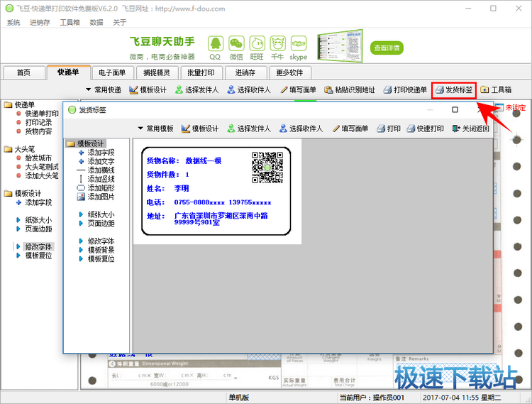This screenshot has width=532, height=404.
Task: Open the chat assistant preview thumbnail
Action: (x=340, y=46)
